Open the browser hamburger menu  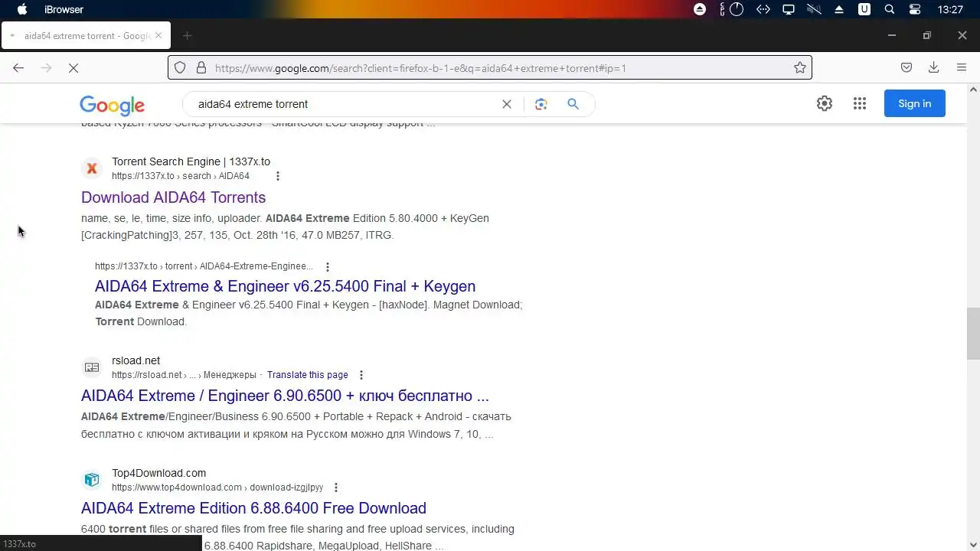pyautogui.click(x=962, y=67)
